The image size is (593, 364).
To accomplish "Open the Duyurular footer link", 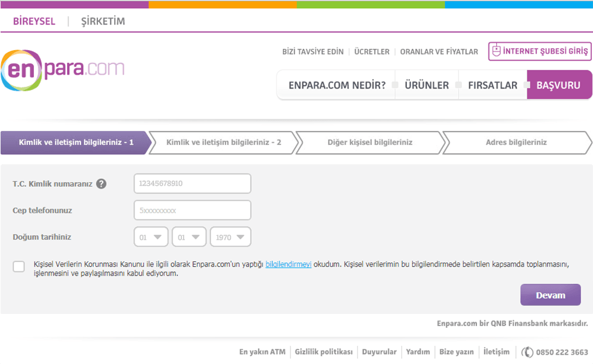I will coord(380,352).
